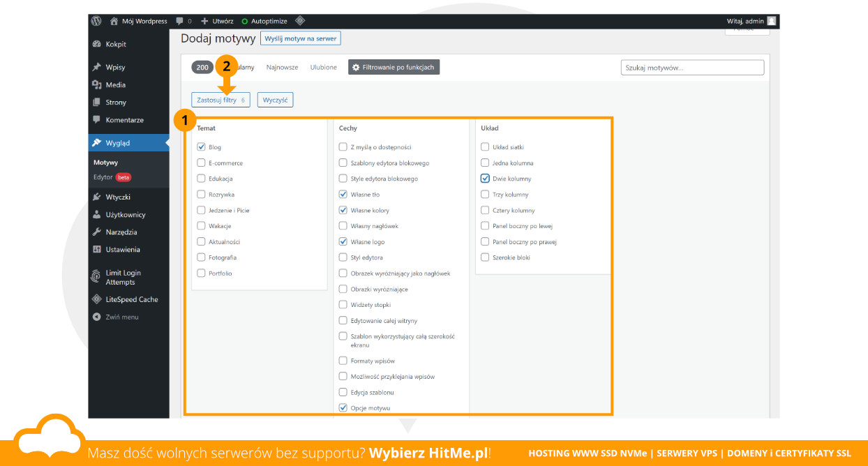The height and width of the screenshot is (466, 868).
Task: Switch to Ulubione tab
Action: tap(324, 68)
